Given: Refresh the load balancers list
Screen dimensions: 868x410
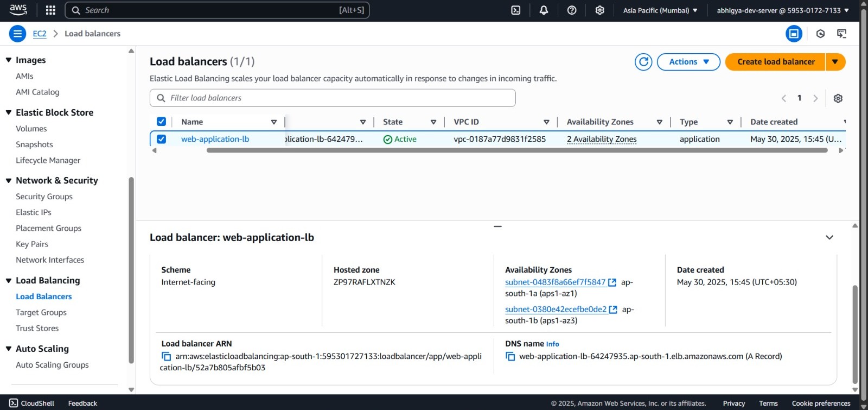Looking at the screenshot, I should [643, 62].
